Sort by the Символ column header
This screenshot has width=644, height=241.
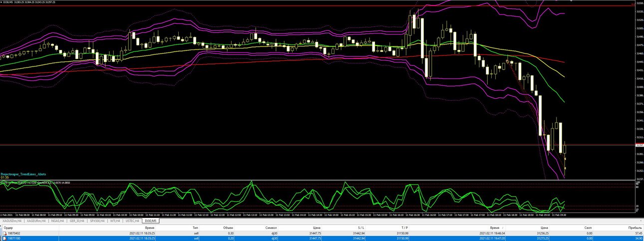click(x=272, y=227)
